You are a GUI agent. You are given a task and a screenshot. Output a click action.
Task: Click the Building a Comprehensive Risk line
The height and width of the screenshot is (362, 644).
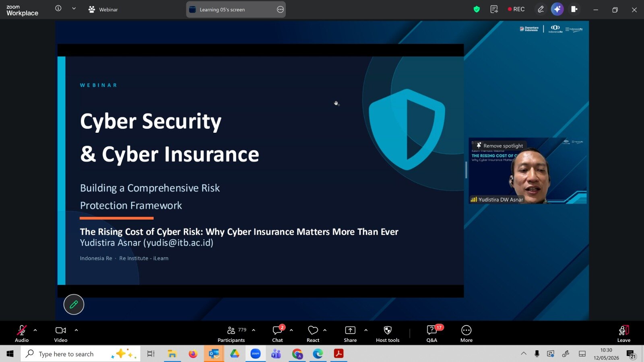[150, 188]
